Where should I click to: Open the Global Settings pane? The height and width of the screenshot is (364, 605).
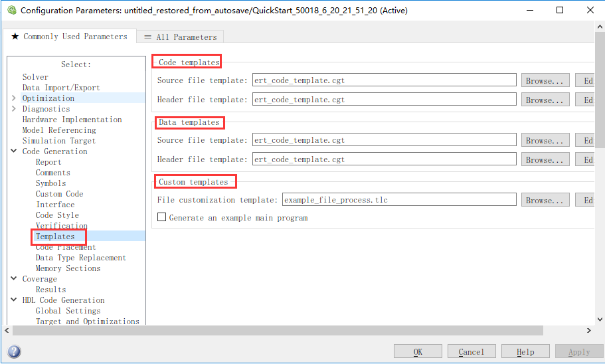(x=68, y=310)
